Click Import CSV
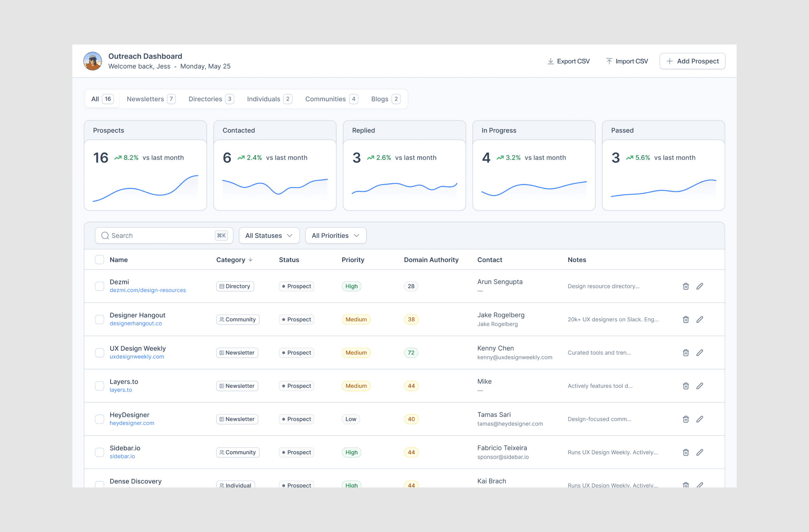 pos(627,61)
